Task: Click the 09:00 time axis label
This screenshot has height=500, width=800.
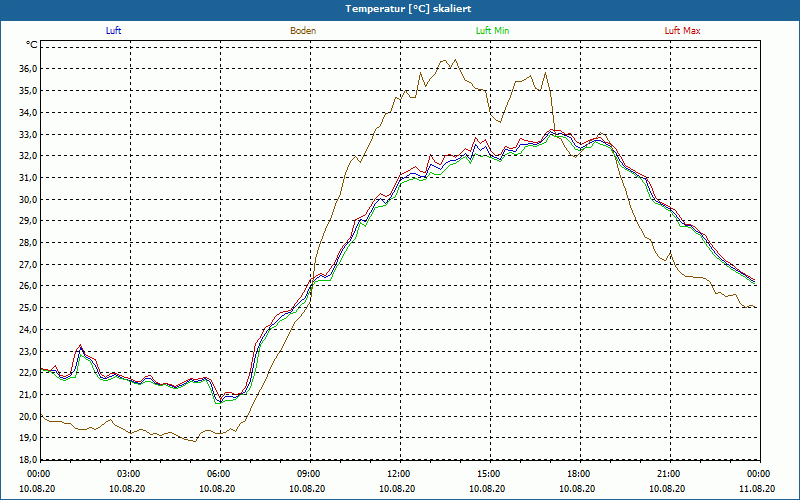Action: click(x=310, y=474)
